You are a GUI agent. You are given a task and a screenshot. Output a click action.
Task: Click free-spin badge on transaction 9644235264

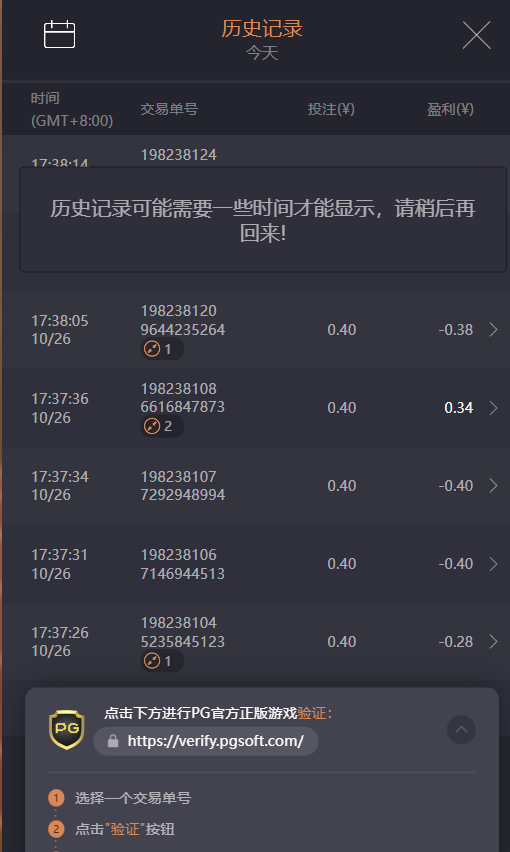point(162,349)
